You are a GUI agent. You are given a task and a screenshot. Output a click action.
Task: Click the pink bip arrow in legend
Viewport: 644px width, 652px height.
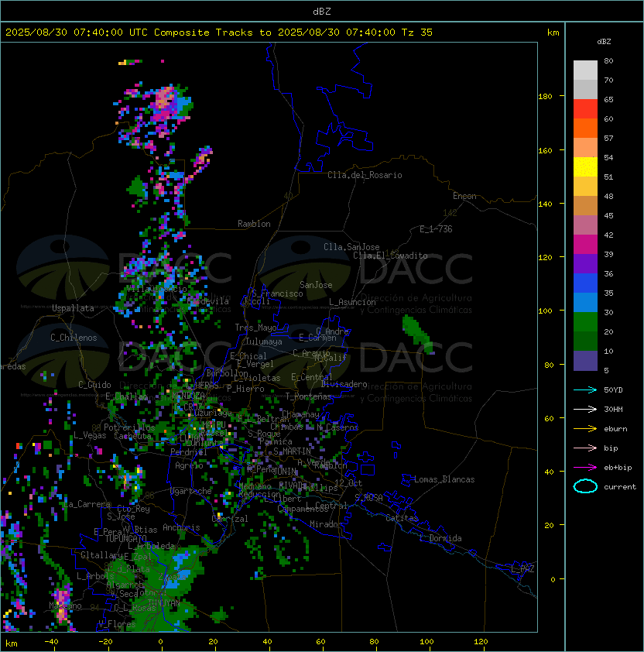point(585,448)
